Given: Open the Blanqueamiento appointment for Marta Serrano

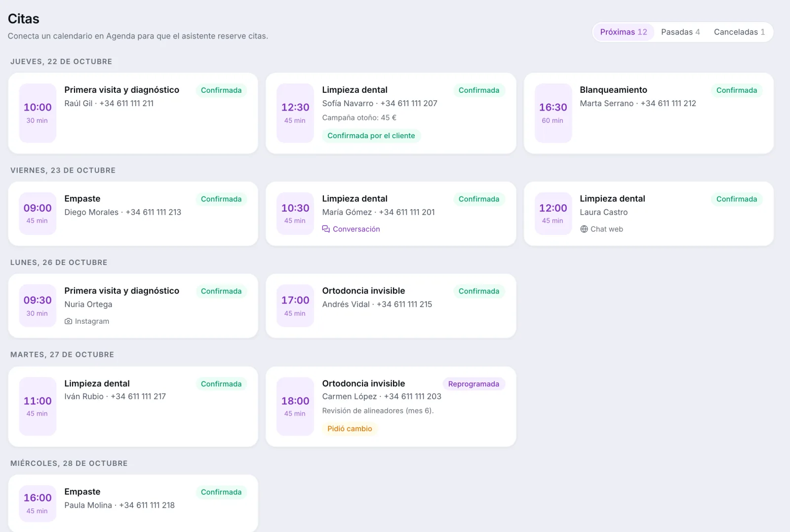Looking at the screenshot, I should (648, 113).
